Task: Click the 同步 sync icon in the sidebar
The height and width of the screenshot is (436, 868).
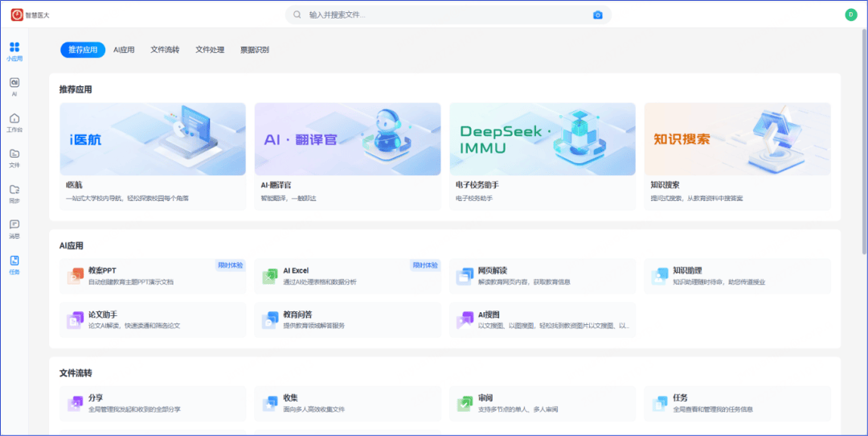Action: point(14,191)
